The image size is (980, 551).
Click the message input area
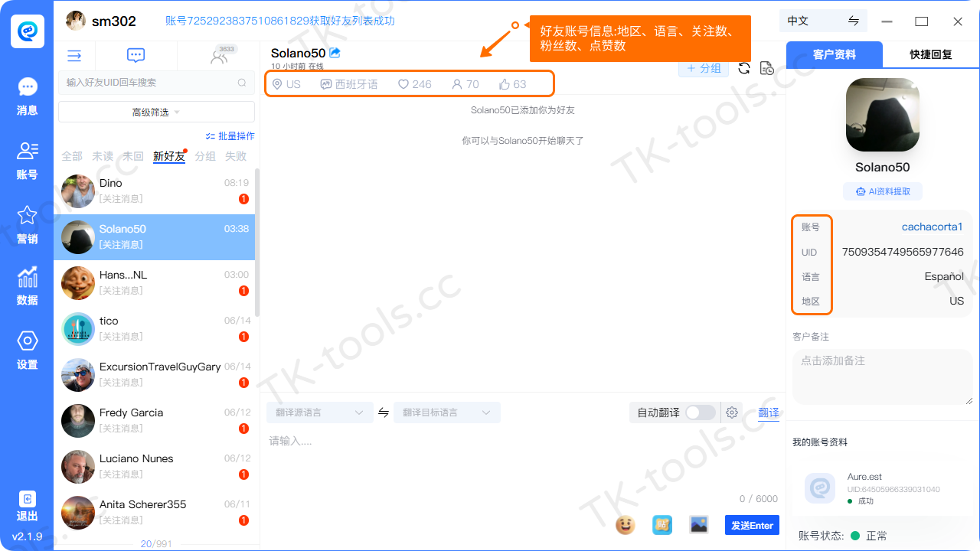click(523, 463)
